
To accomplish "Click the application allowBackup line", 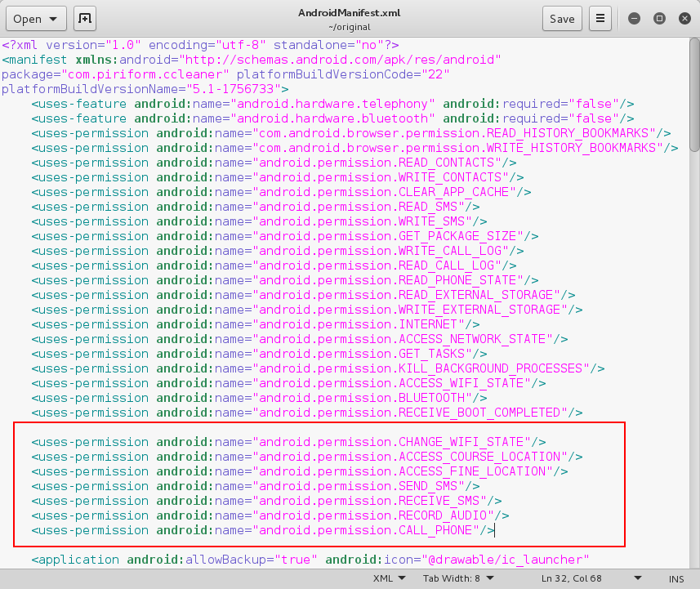I will click(x=310, y=560).
